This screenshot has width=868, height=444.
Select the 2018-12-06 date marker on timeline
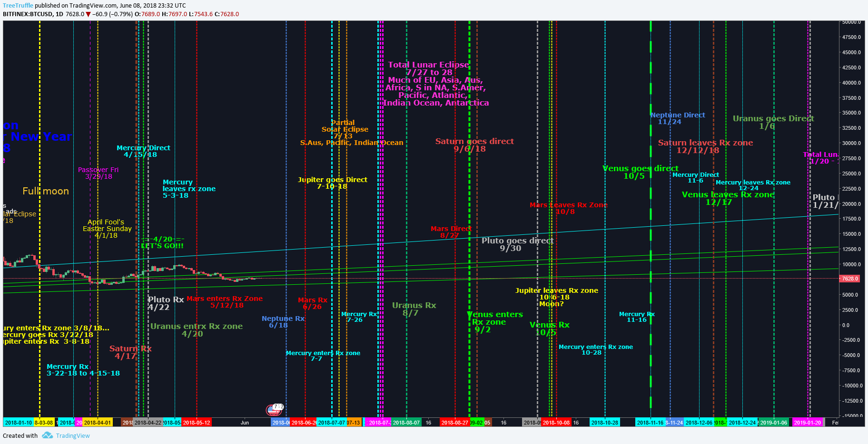pos(699,423)
